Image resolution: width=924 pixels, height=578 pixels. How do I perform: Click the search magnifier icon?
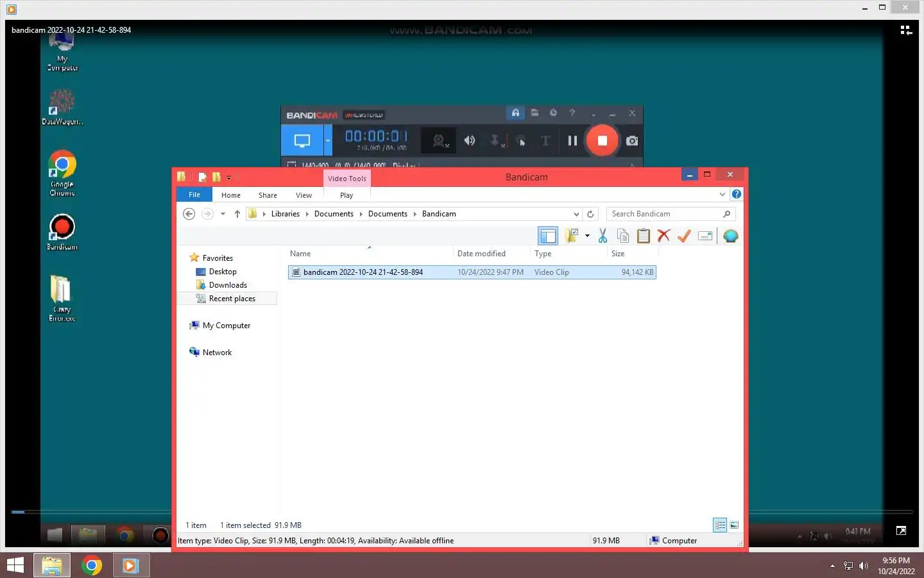726,214
